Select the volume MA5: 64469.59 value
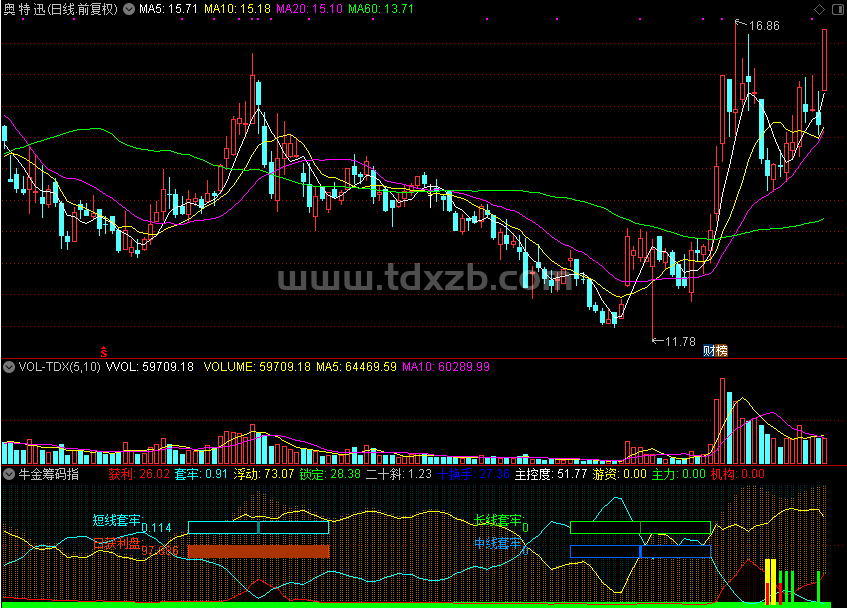The image size is (847, 608). point(356,367)
